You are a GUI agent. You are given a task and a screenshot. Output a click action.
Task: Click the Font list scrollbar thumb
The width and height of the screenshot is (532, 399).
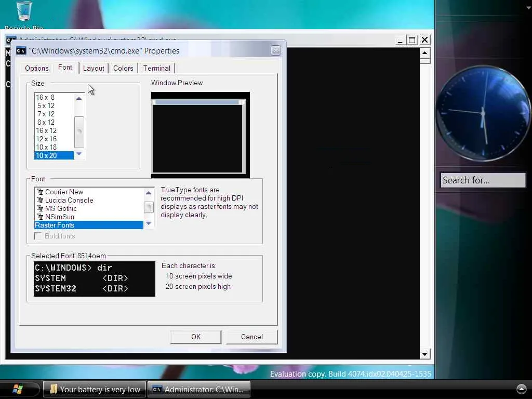149,207
